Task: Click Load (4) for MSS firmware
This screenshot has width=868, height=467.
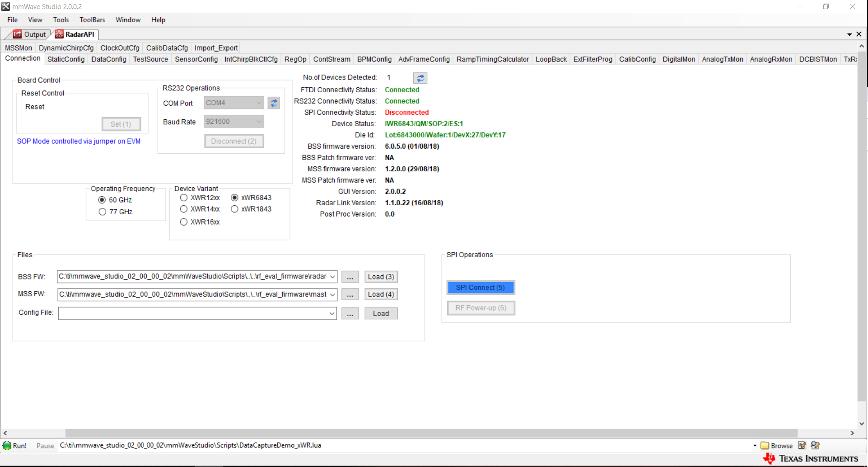Action: tap(381, 294)
